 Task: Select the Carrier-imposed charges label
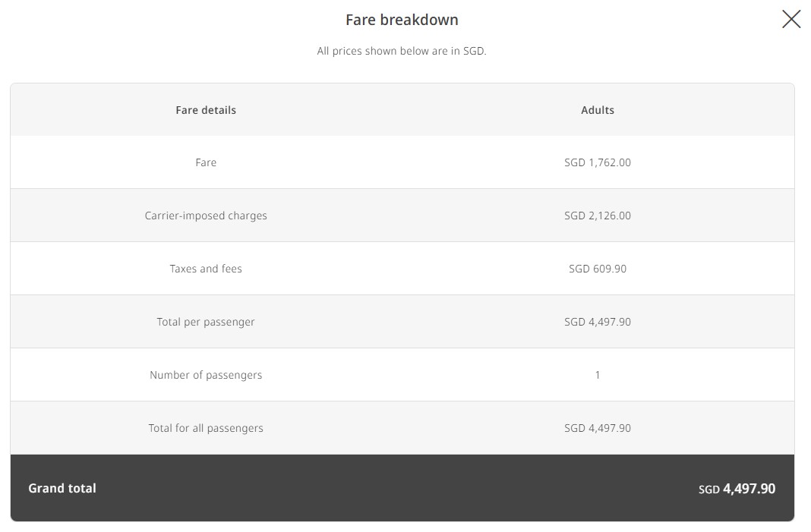click(206, 216)
